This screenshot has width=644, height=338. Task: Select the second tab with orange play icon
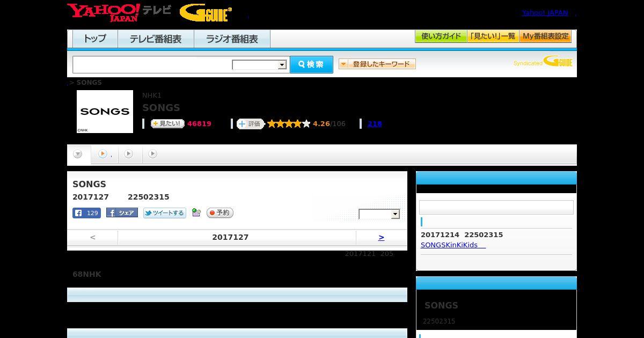click(105, 154)
